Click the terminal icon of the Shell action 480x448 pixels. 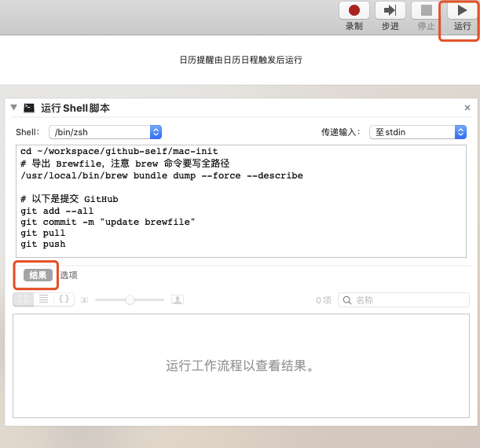(29, 108)
